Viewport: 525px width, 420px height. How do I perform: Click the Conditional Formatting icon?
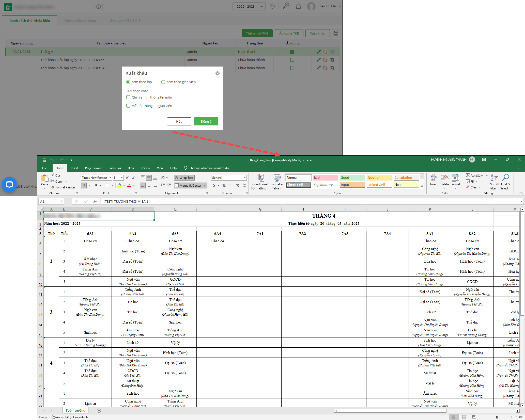point(260,178)
